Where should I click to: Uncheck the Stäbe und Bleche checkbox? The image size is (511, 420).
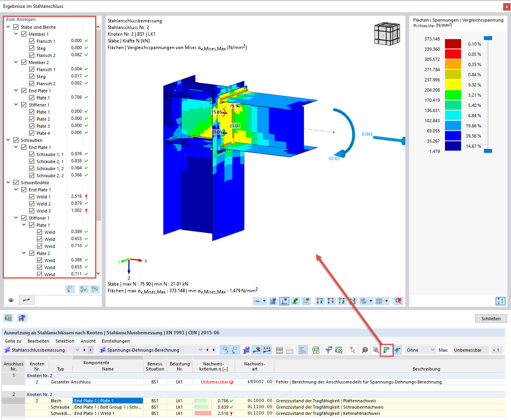[16, 27]
